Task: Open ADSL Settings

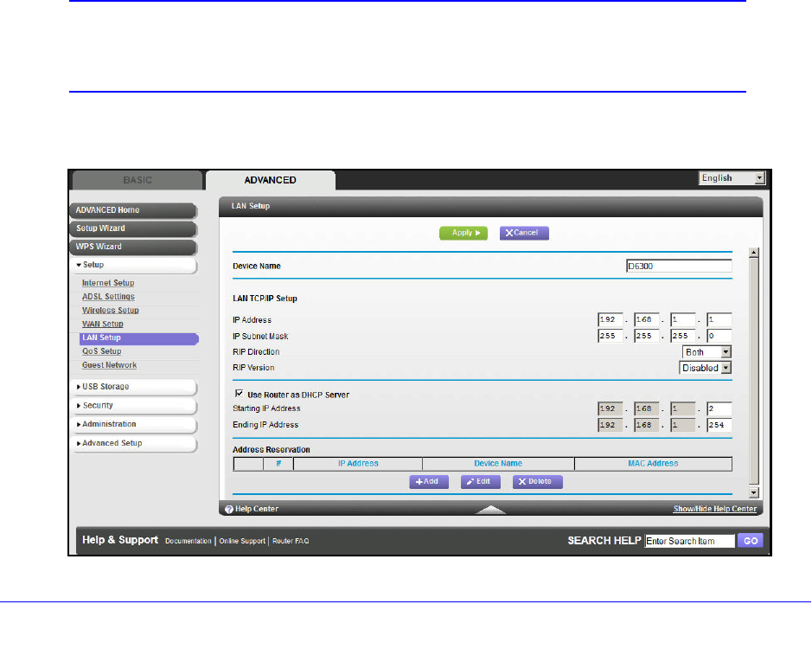Action: pos(108,297)
